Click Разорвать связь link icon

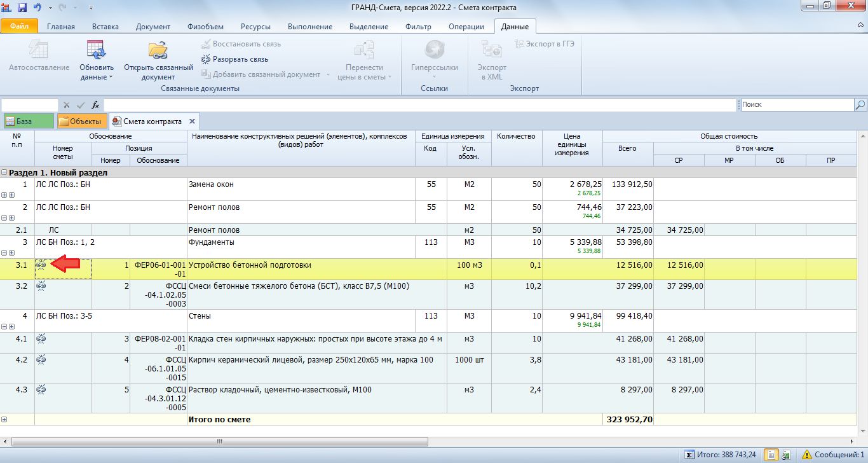pyautogui.click(x=205, y=59)
